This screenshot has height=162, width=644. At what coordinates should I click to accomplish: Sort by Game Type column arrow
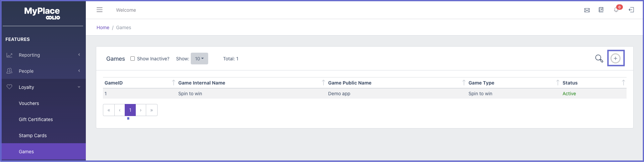click(558, 83)
